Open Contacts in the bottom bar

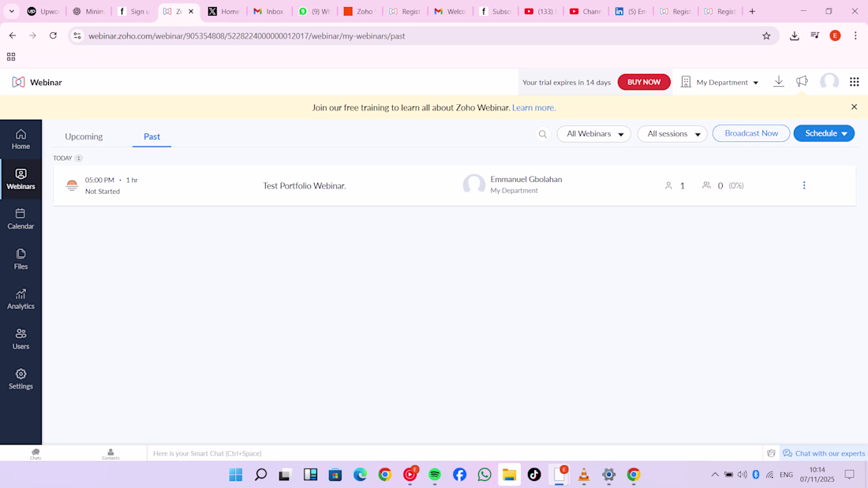click(110, 453)
